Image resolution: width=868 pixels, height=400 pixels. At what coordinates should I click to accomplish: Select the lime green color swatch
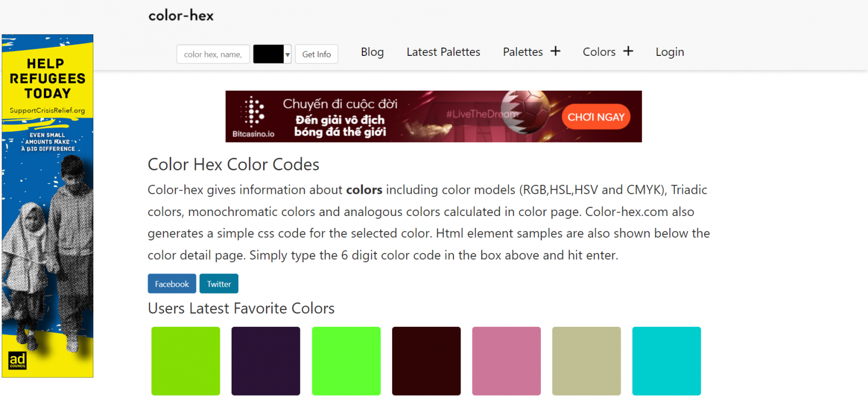186,361
